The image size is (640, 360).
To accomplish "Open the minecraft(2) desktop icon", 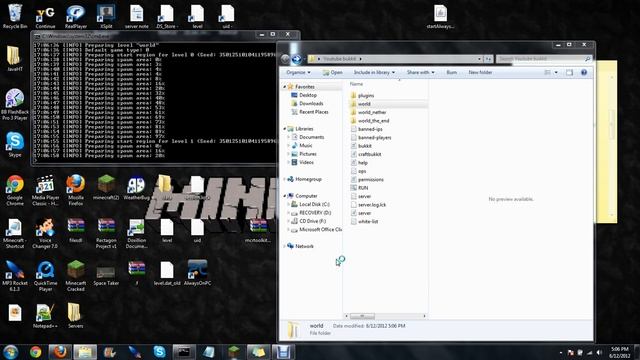I will click(106, 187).
